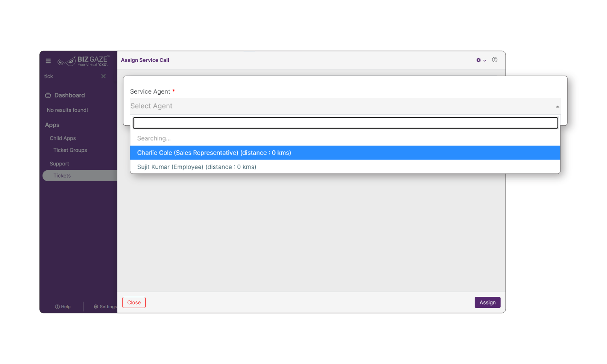Click the sidebar search field containing 'tick'

pyautogui.click(x=71, y=76)
